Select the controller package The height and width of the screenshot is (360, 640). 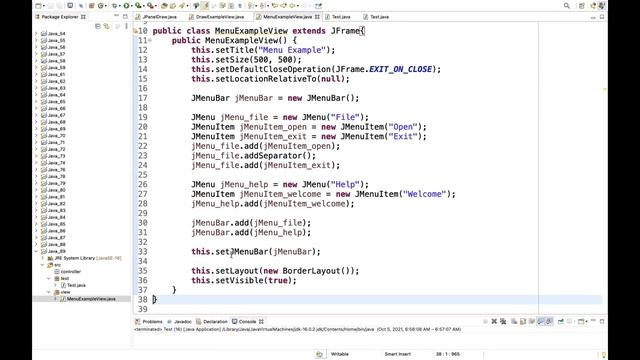(70, 271)
